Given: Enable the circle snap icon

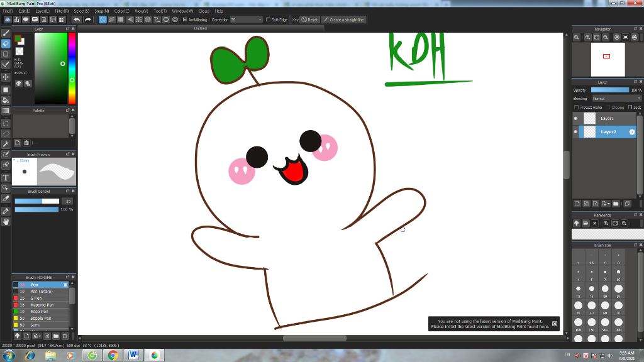Looking at the screenshot, I should pyautogui.click(x=166, y=19).
